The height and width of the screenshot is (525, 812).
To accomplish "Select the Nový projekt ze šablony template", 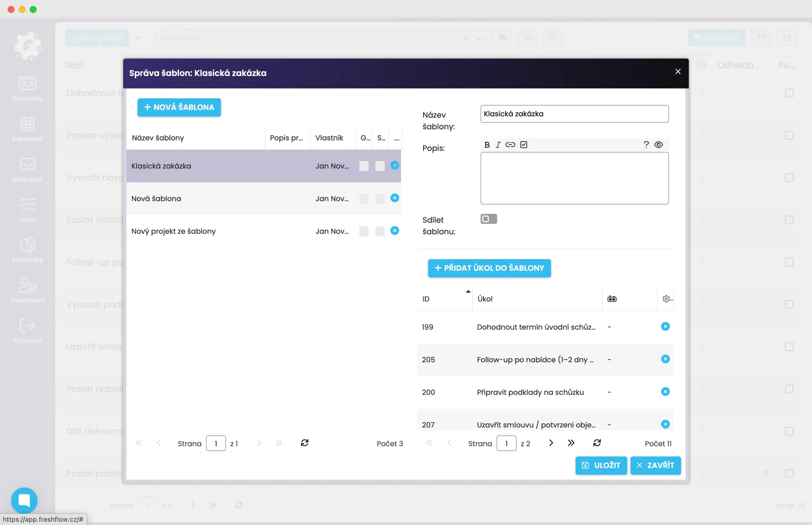I will (x=174, y=231).
